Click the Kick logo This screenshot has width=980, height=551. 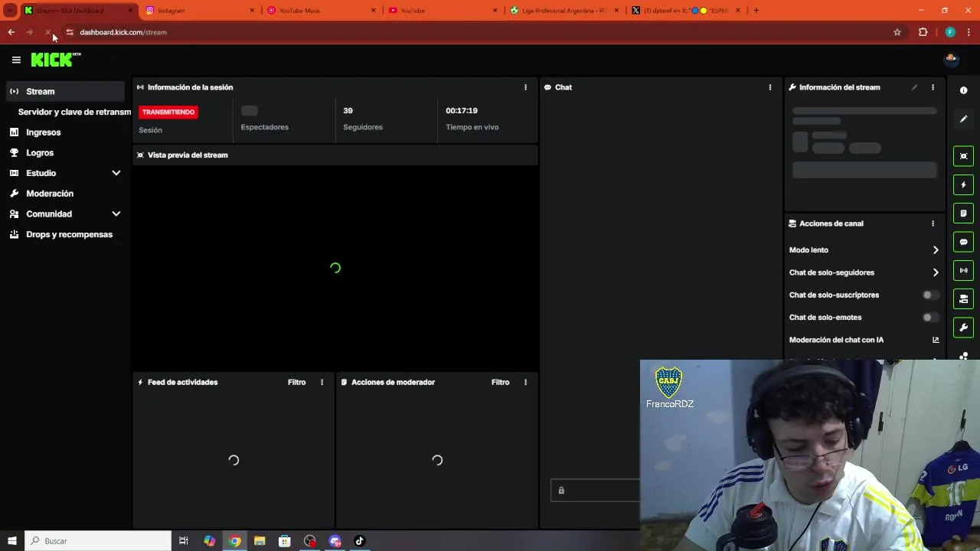[56, 60]
